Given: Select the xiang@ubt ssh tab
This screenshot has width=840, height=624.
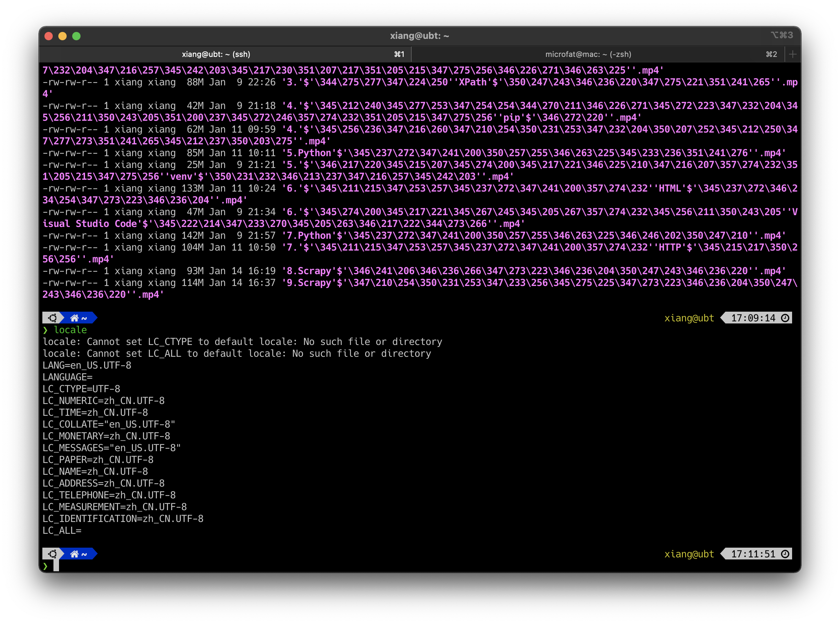Looking at the screenshot, I should (x=216, y=54).
